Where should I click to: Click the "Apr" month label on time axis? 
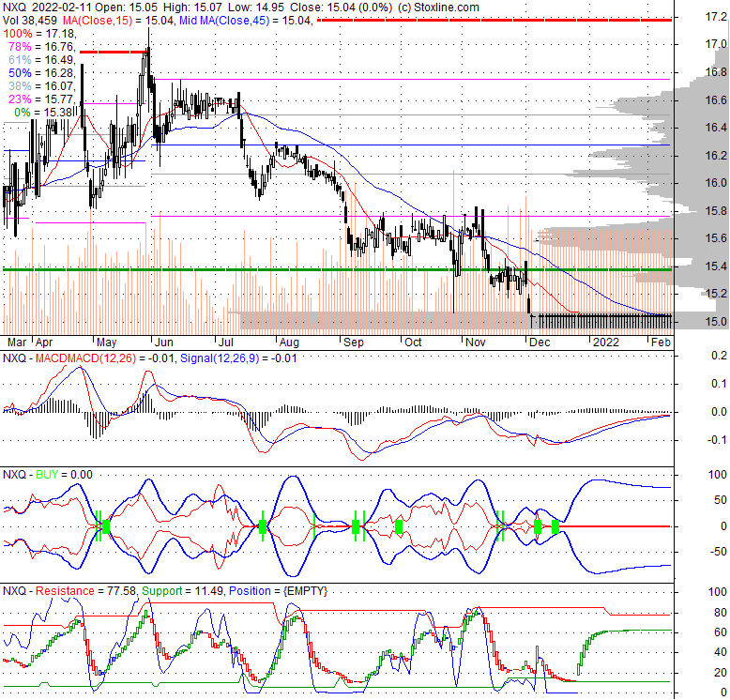(44, 342)
